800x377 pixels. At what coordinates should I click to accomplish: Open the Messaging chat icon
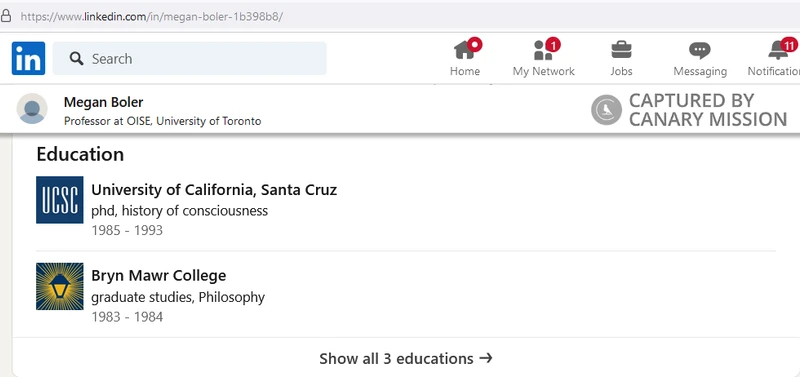pyautogui.click(x=699, y=51)
